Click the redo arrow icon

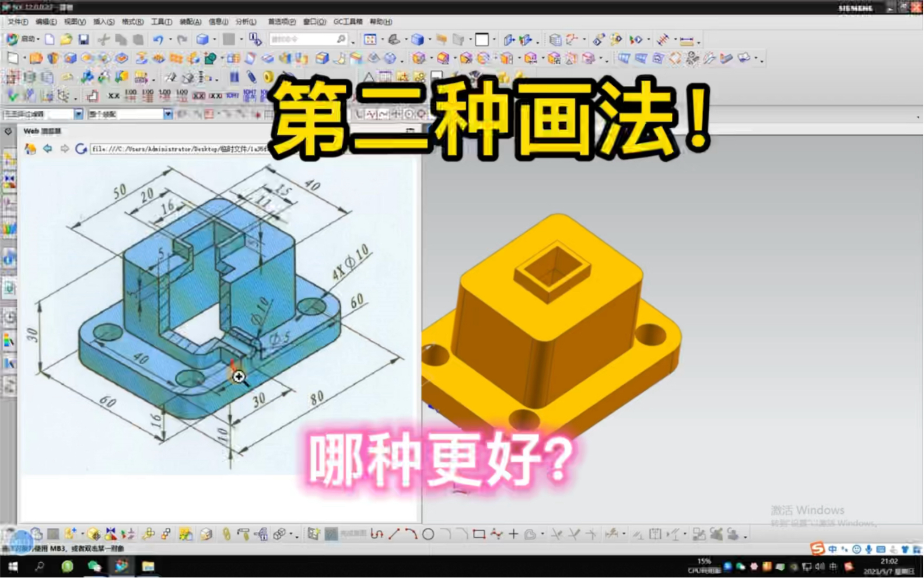tap(182, 39)
